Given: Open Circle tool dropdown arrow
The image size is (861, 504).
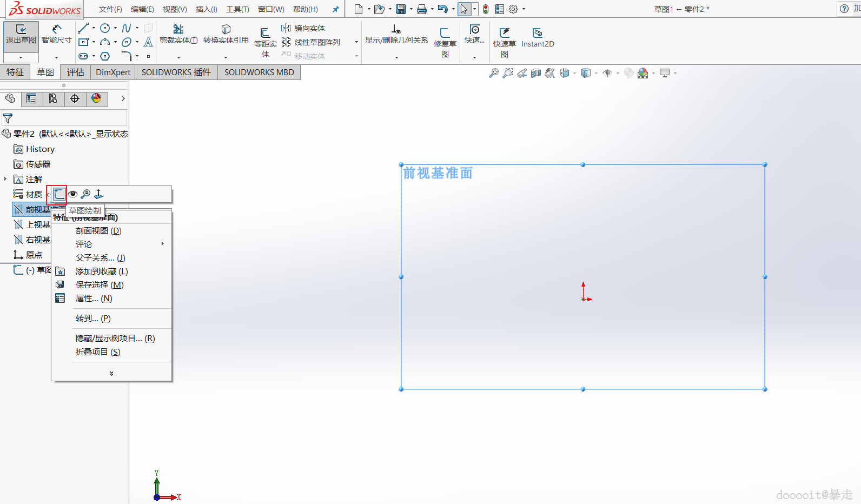Looking at the screenshot, I should (x=115, y=28).
